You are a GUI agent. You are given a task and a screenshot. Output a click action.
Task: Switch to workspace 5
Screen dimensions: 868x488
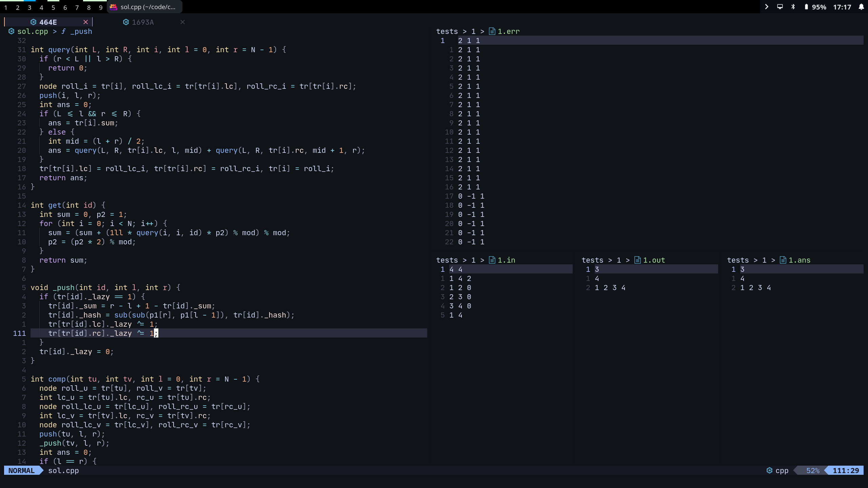point(53,7)
